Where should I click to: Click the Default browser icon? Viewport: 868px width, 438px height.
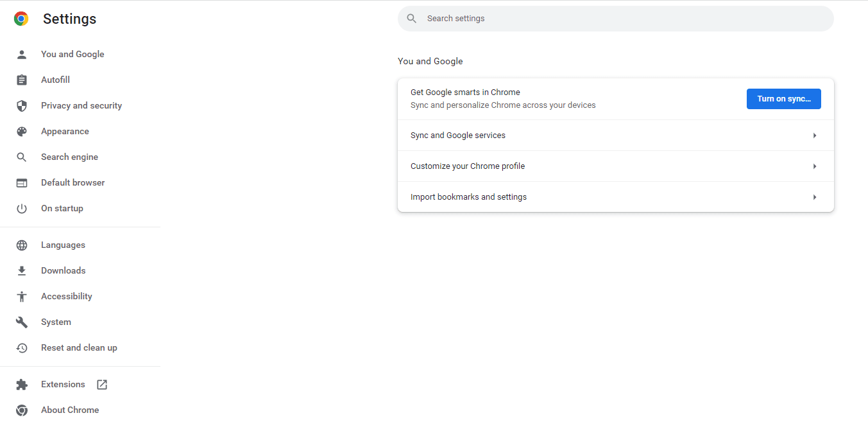click(22, 182)
